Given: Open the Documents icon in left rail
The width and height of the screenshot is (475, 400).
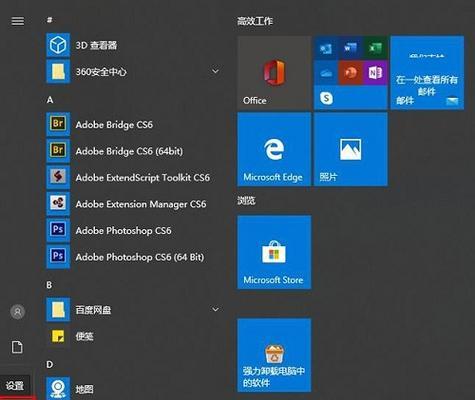Looking at the screenshot, I should click(x=17, y=347).
